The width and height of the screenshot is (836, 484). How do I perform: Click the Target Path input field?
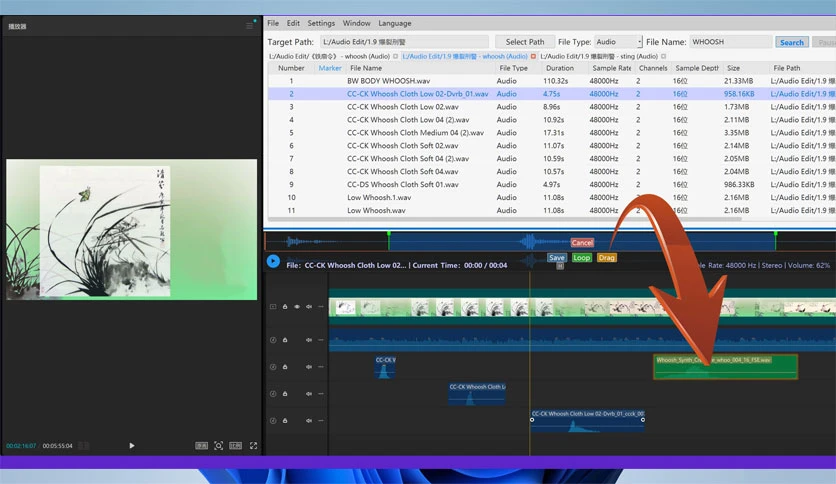pos(404,42)
